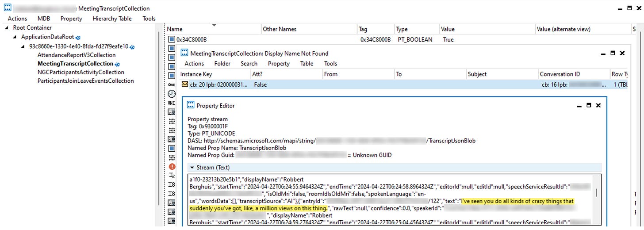Select the red error property icon
644x230 pixels.
pyautogui.click(x=172, y=166)
